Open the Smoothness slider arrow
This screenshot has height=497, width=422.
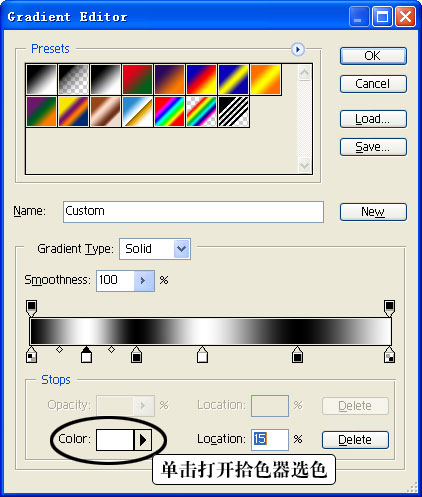[144, 281]
